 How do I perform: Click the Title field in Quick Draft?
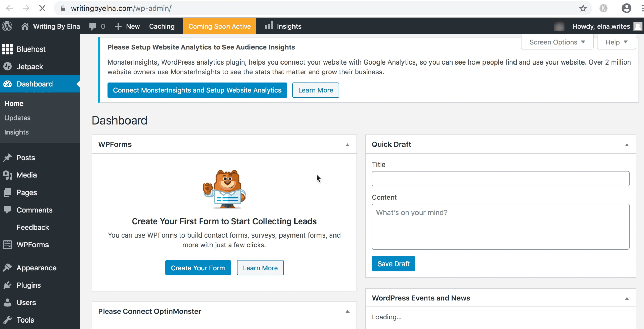click(x=500, y=178)
